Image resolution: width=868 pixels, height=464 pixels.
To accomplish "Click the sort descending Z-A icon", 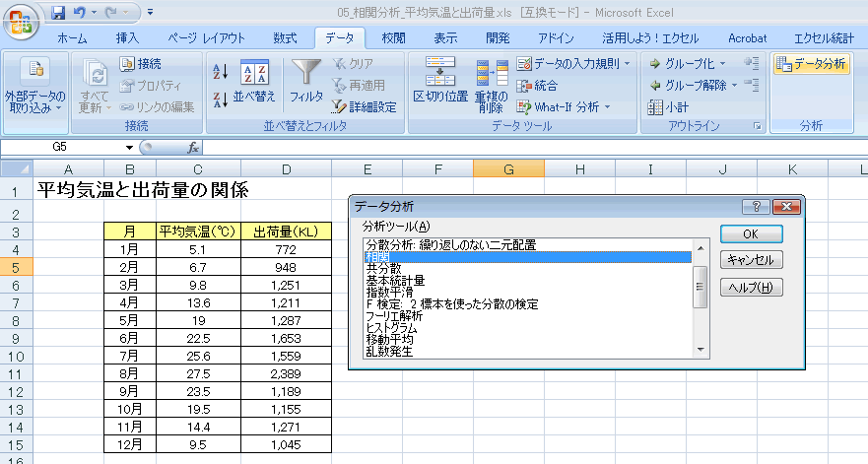I will click(x=220, y=98).
